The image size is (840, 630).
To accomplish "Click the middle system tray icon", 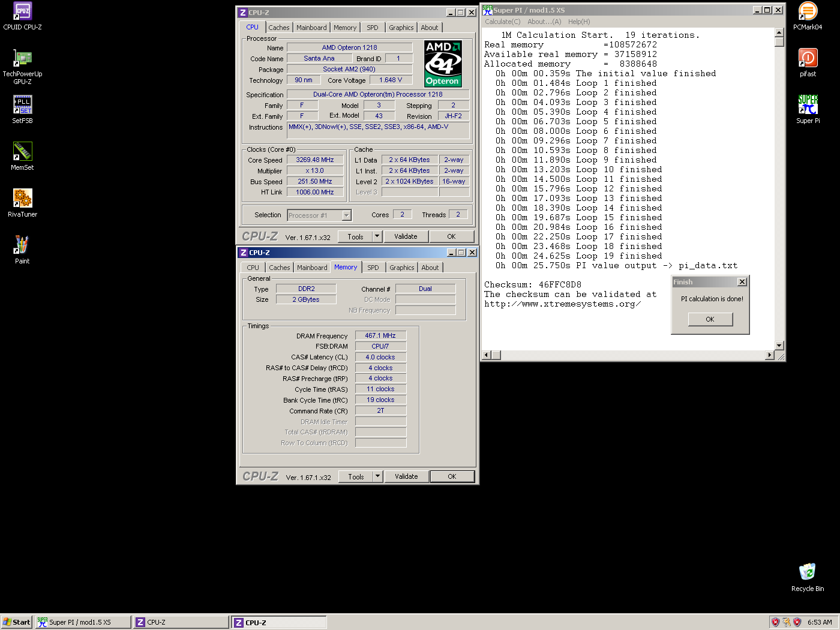I will pos(786,622).
